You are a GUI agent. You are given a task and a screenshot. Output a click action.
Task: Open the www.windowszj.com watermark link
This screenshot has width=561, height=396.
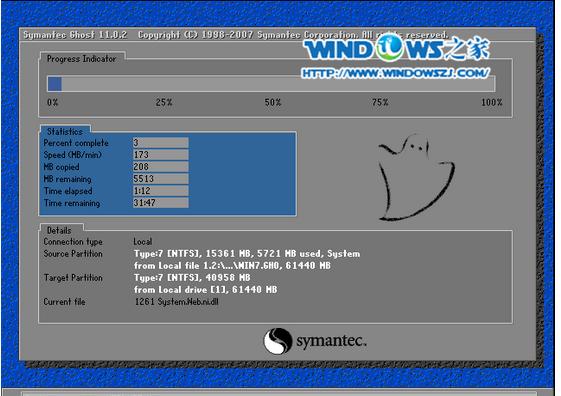[395, 73]
